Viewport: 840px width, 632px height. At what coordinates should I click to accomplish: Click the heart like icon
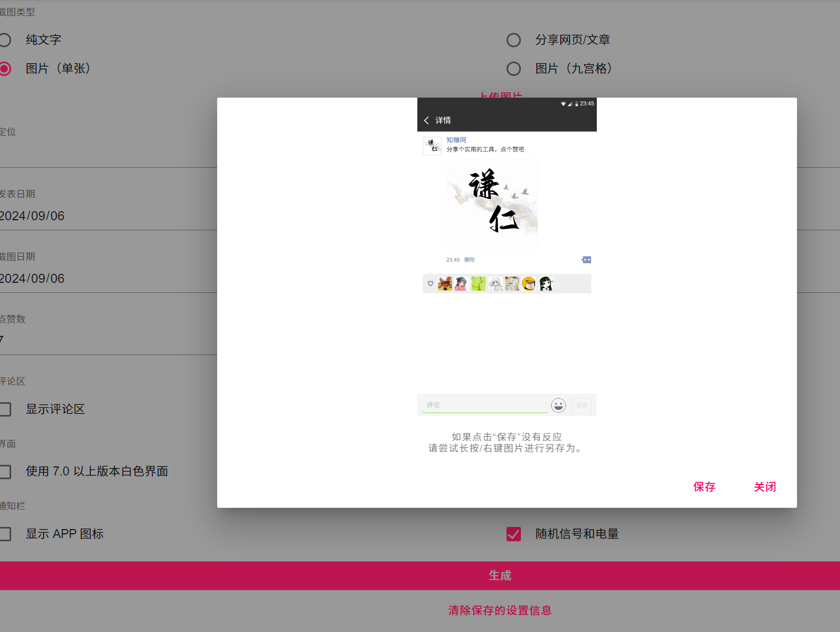pos(430,284)
